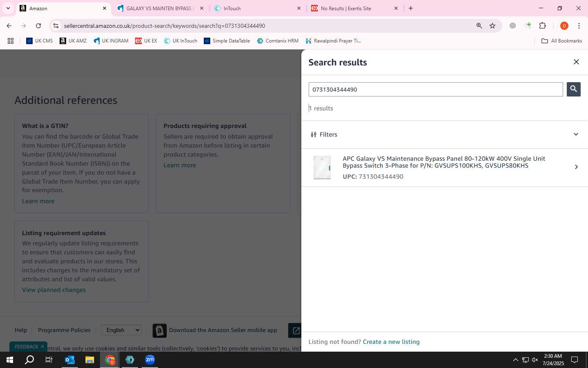Open the UK EX bookmark

pos(146,41)
